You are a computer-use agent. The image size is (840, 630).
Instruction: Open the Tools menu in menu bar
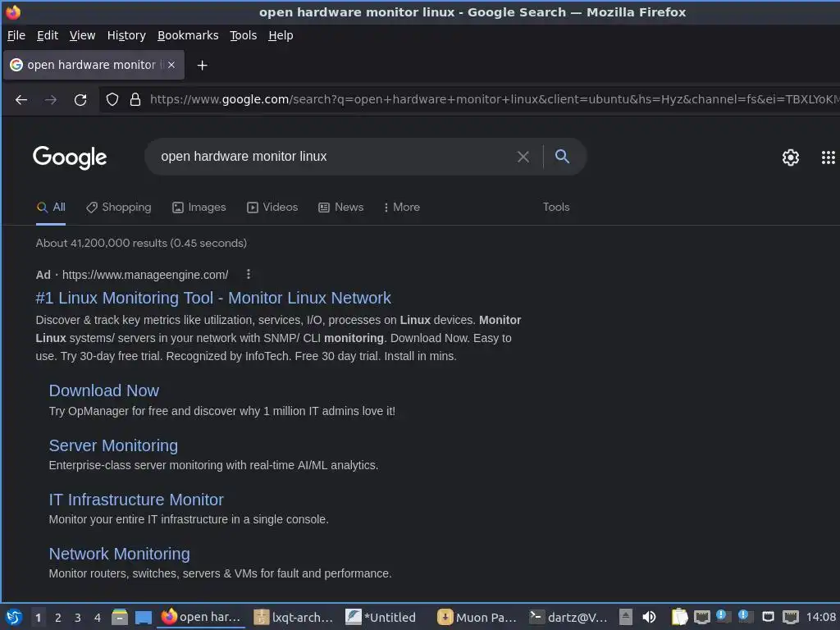coord(243,35)
